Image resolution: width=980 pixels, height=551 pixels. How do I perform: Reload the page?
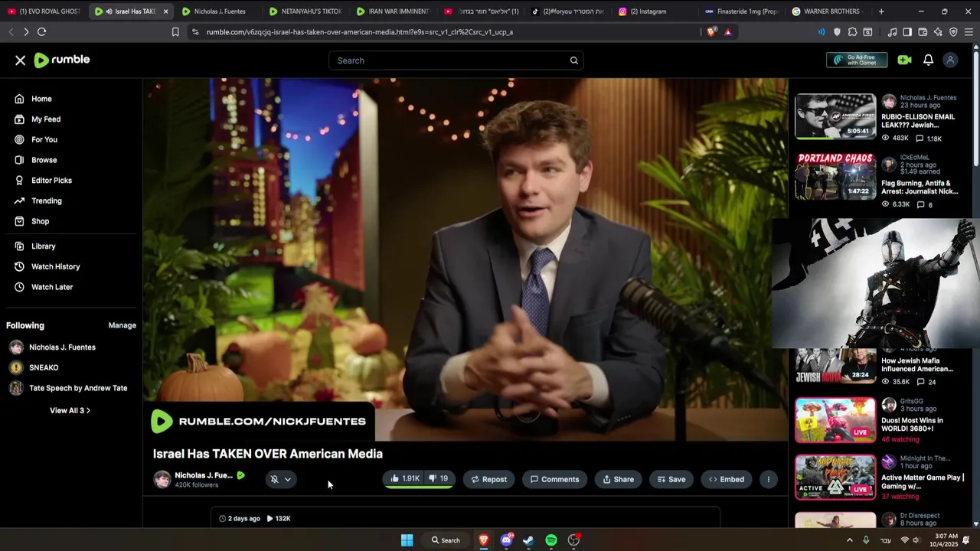click(x=41, y=32)
